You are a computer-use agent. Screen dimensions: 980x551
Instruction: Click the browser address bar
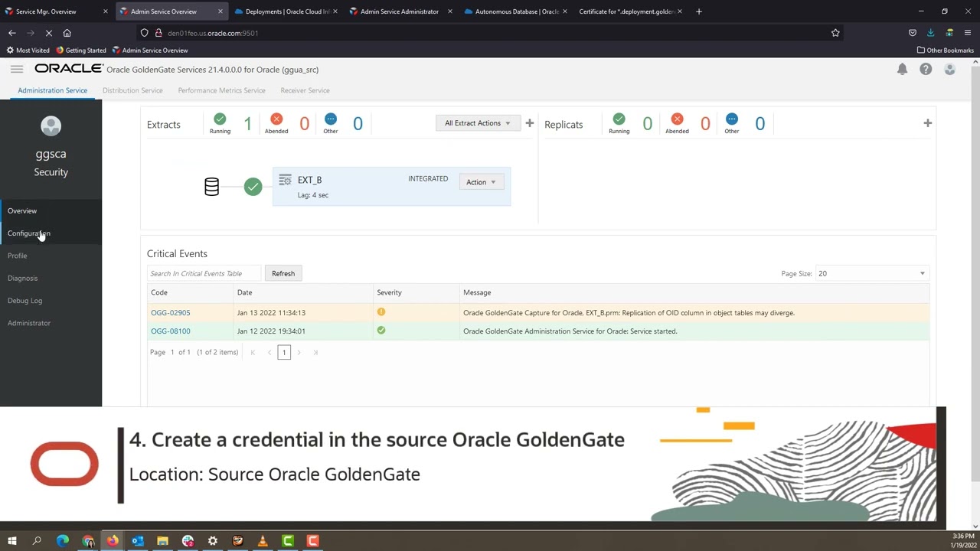[x=490, y=33]
